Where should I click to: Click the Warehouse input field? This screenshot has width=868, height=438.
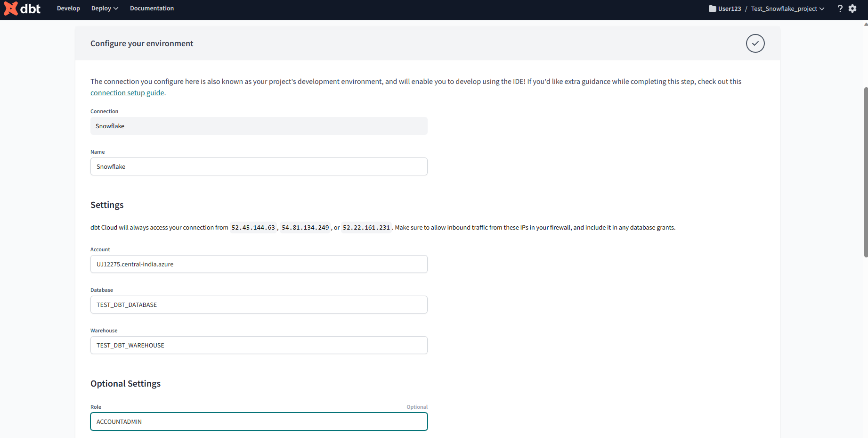click(x=259, y=345)
